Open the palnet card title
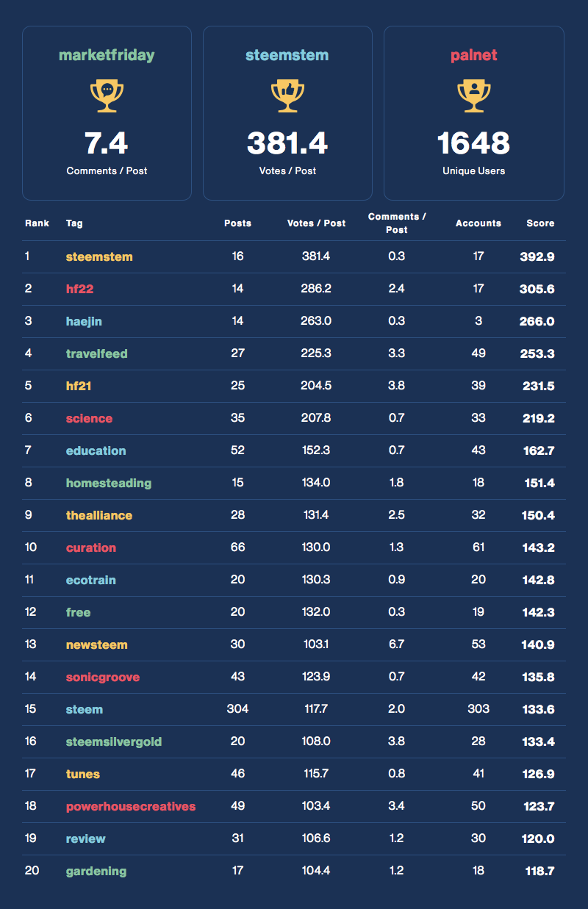588x909 pixels. click(x=474, y=55)
